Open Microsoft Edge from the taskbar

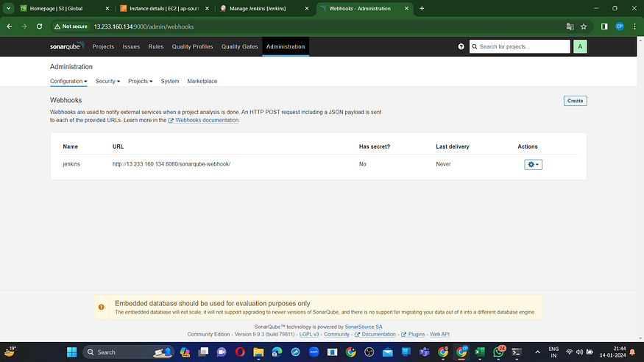point(277,352)
